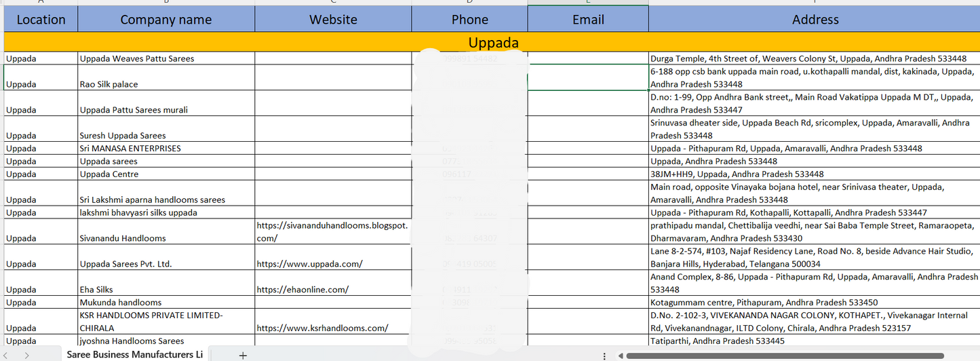Select the prathipadu mandal, Chettibalija veedhi address
This screenshot has width=980, height=361.
point(815,232)
